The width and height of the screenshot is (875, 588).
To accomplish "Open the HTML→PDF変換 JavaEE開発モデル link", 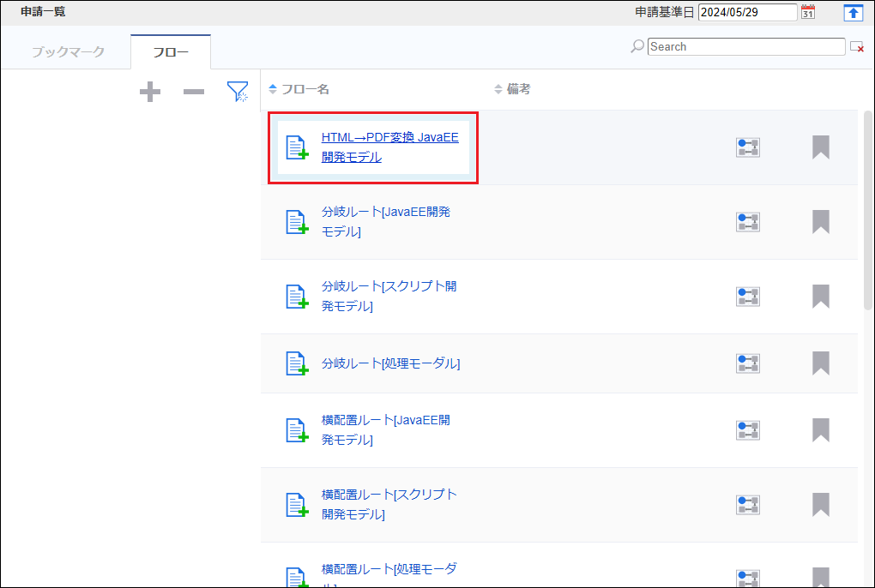I will tap(390, 147).
